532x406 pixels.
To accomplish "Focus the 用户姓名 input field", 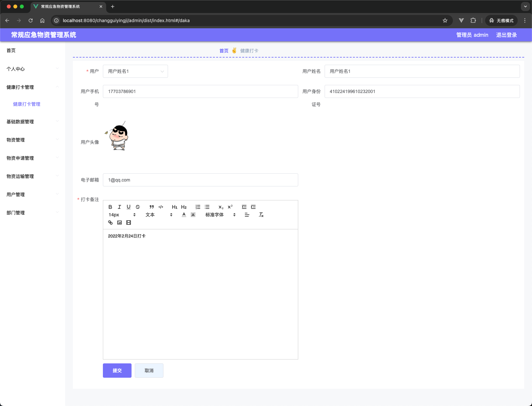I will (422, 71).
